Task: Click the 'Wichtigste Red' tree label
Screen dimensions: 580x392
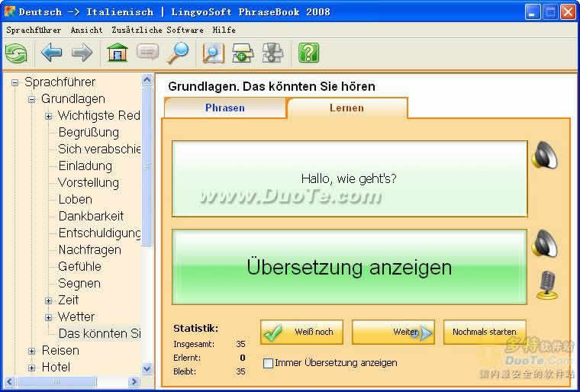Action: [98, 116]
